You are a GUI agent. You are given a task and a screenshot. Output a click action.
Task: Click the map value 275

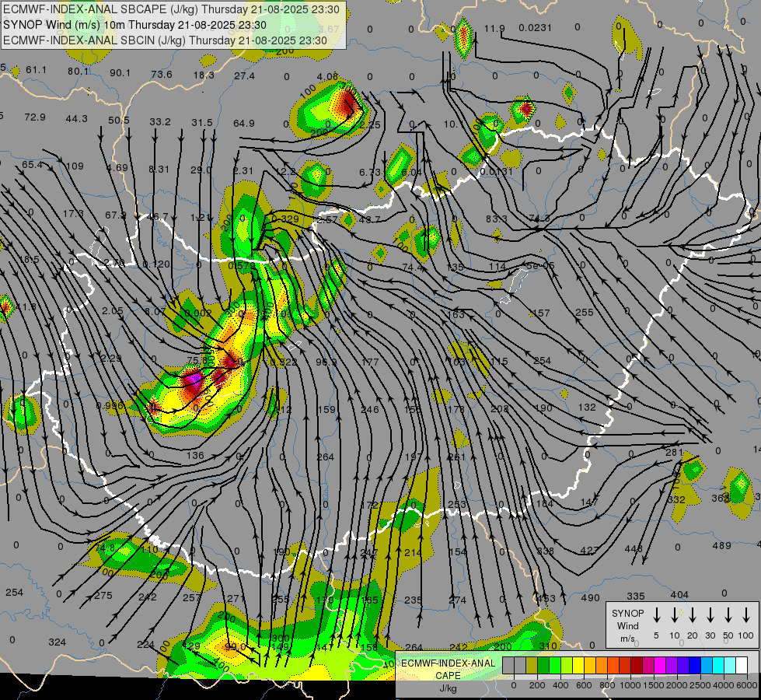[103, 595]
